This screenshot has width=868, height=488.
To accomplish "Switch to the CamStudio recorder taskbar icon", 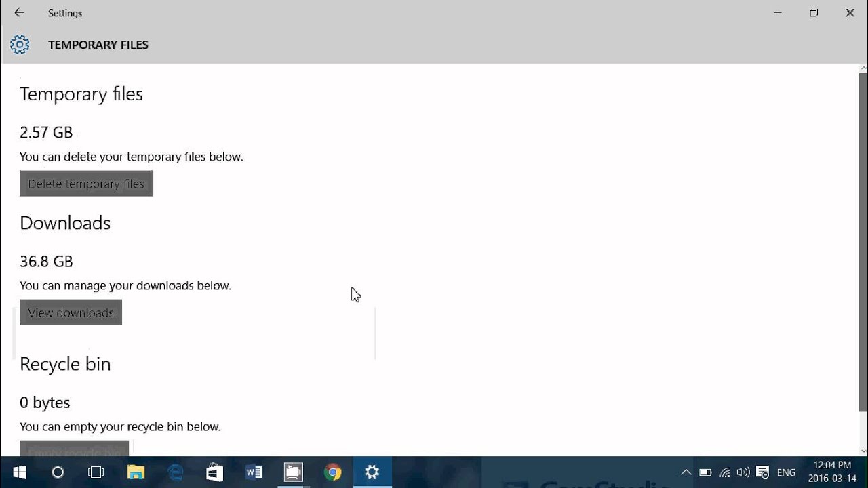I will coord(293,472).
